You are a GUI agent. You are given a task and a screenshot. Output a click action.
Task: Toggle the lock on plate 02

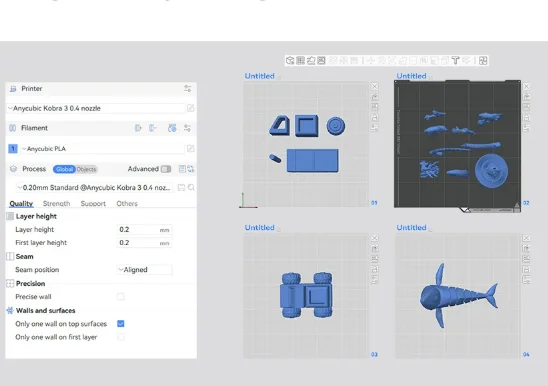coord(526,117)
